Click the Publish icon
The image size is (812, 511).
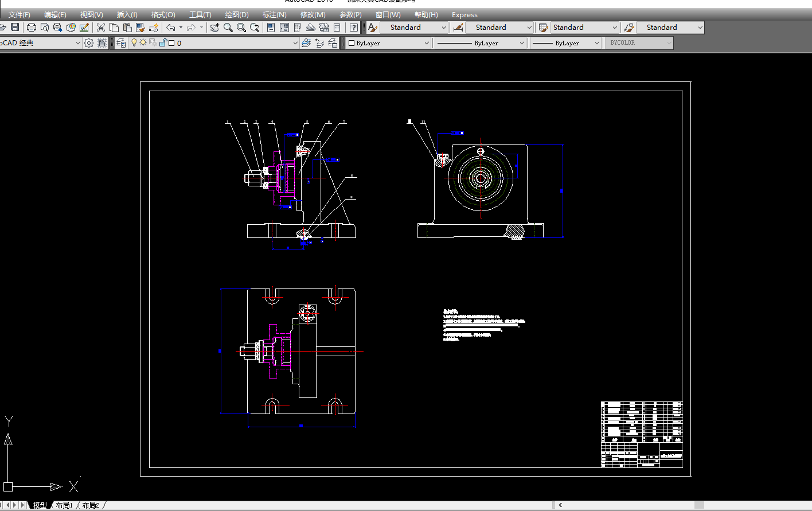click(58, 27)
